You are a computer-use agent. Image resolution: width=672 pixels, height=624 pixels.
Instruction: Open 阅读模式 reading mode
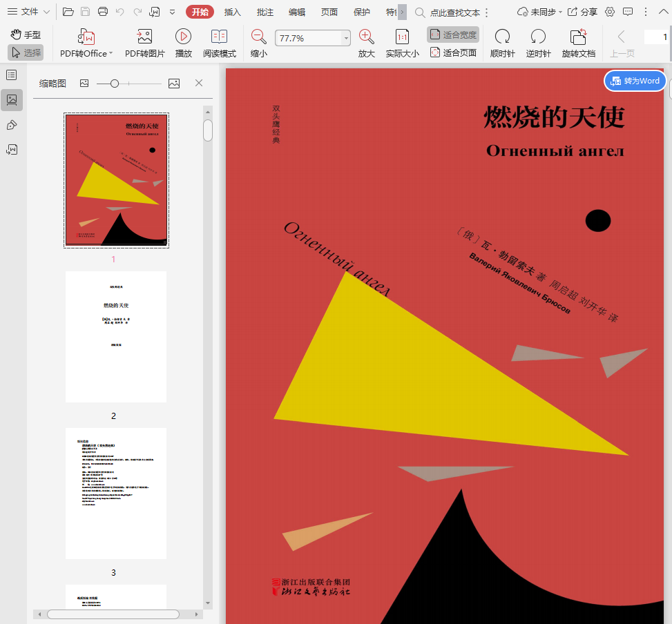coord(219,38)
